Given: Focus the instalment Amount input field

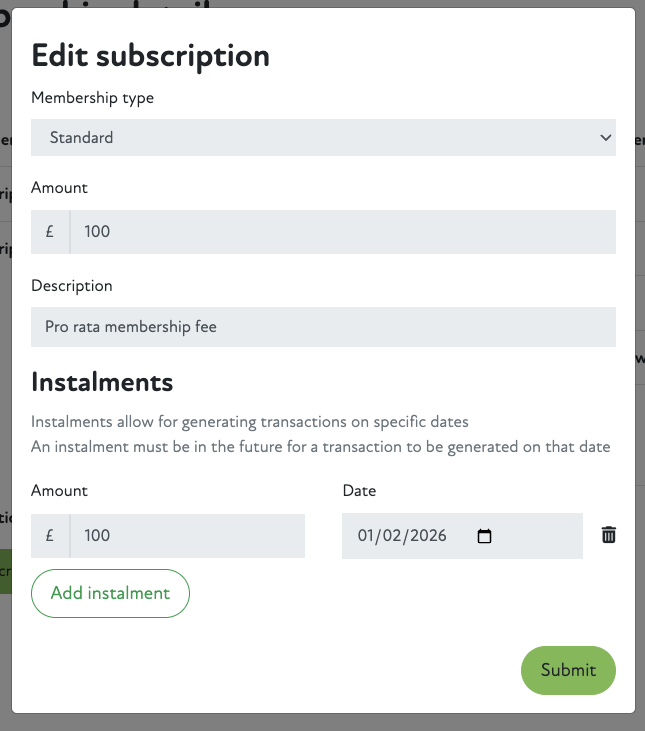Looking at the screenshot, I should coord(187,535).
